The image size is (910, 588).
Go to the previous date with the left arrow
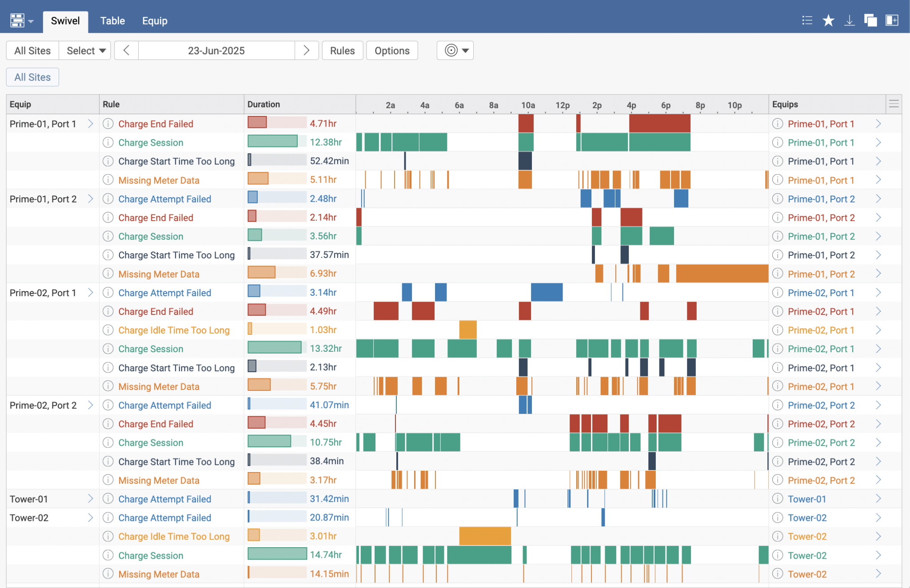pyautogui.click(x=126, y=51)
